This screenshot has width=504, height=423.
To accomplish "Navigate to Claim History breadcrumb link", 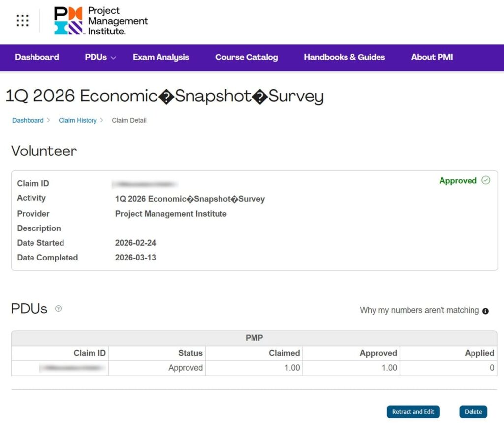I will point(77,120).
